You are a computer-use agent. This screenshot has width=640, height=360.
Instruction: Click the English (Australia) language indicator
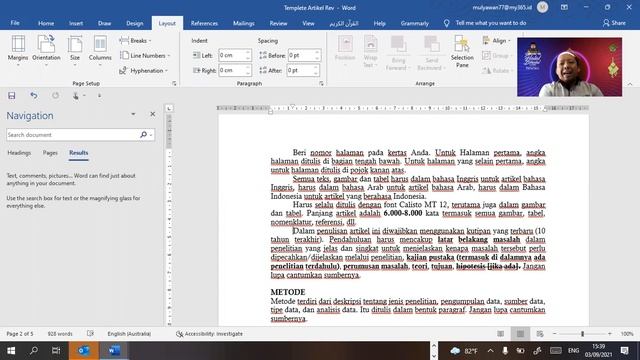(129, 333)
